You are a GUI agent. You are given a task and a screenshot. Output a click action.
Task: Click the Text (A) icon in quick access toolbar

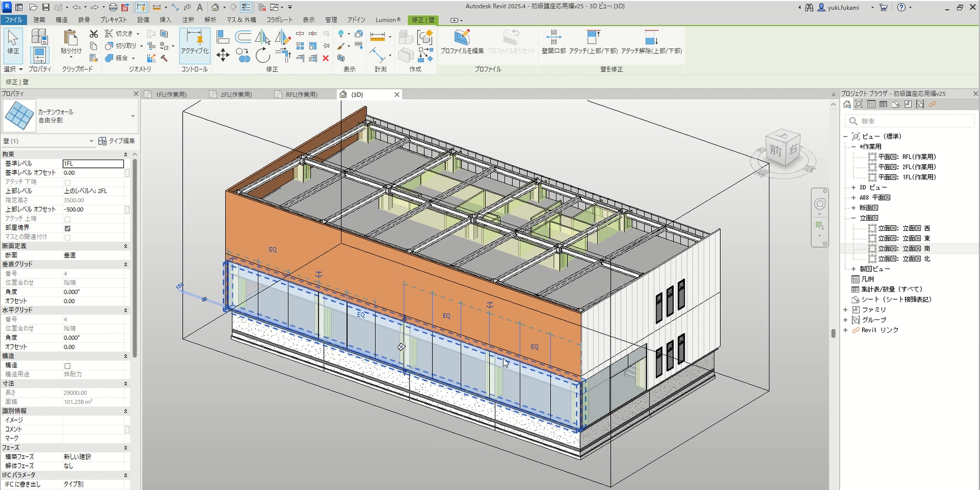point(199,7)
